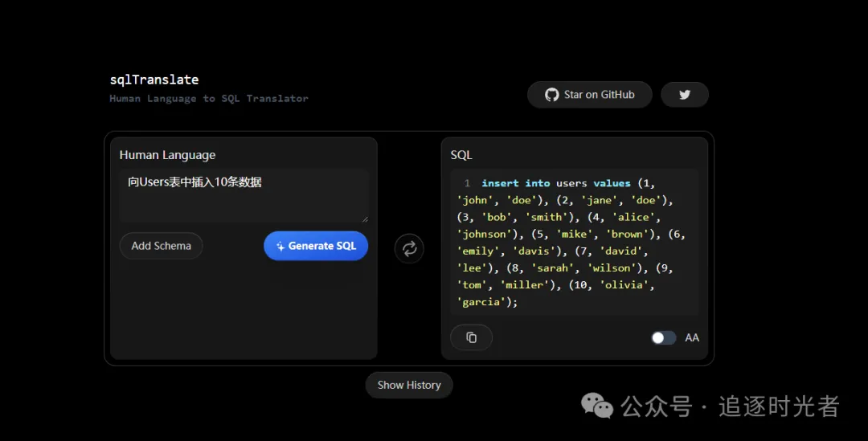Copy the generated SQL using the clipboard icon
The width and height of the screenshot is (868, 441).
(x=471, y=337)
